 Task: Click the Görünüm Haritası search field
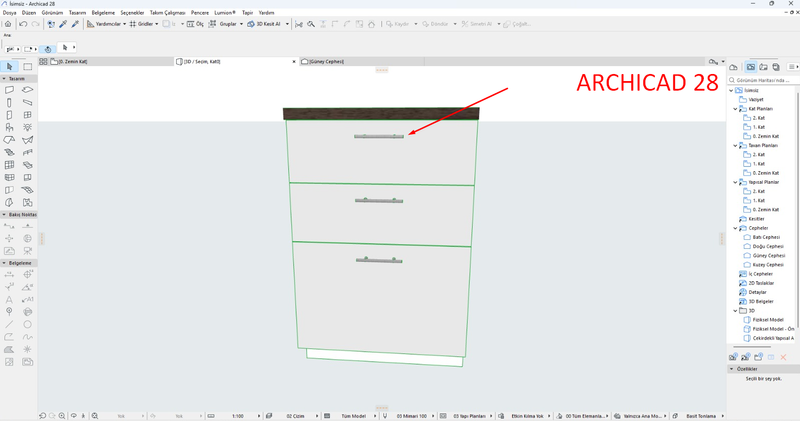tap(763, 81)
